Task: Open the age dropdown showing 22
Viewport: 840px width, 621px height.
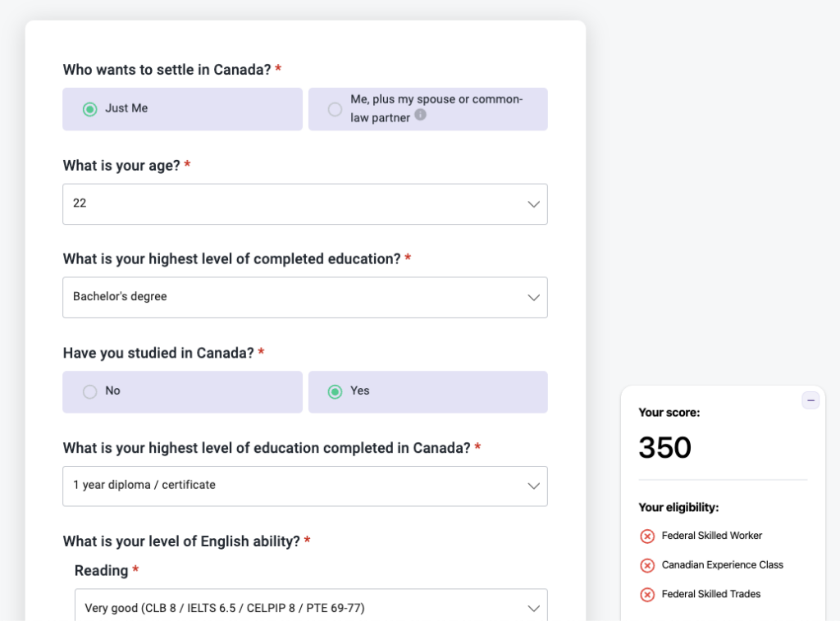Action: [x=304, y=203]
